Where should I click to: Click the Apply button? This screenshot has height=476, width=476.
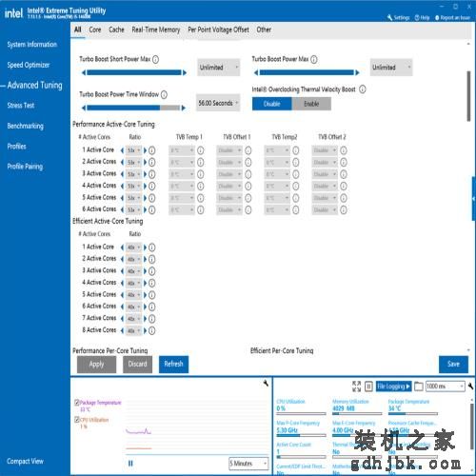(x=96, y=365)
